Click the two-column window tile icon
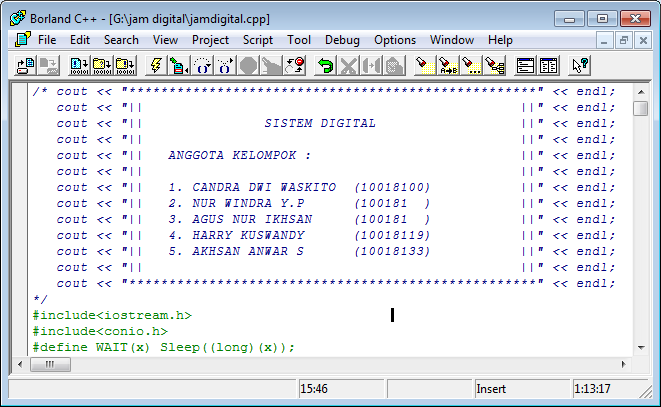The height and width of the screenshot is (407, 661). point(548,66)
